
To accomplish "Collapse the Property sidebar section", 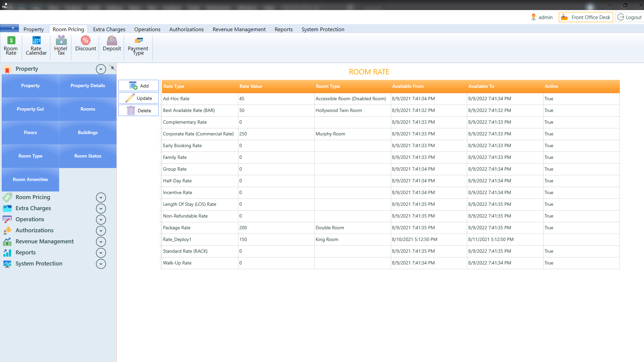I will [101, 69].
